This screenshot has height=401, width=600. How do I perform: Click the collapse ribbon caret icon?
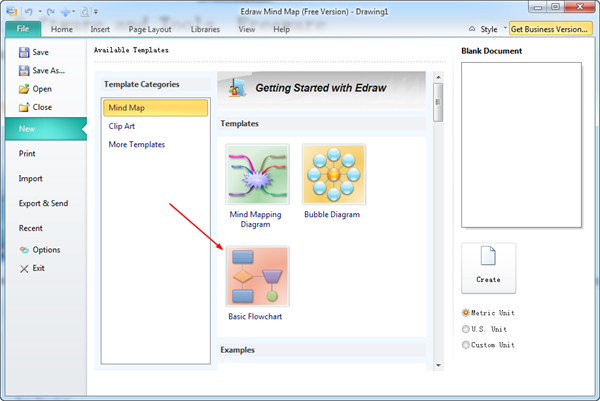click(472, 29)
